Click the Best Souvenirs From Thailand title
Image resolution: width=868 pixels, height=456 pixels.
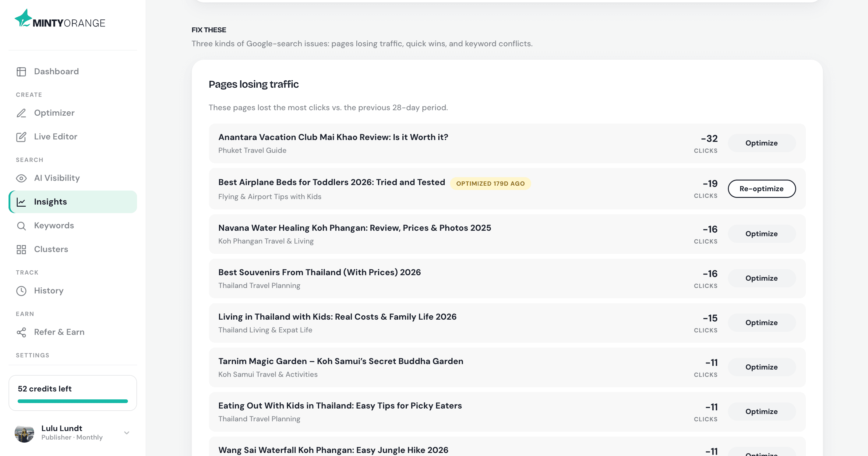(319, 272)
